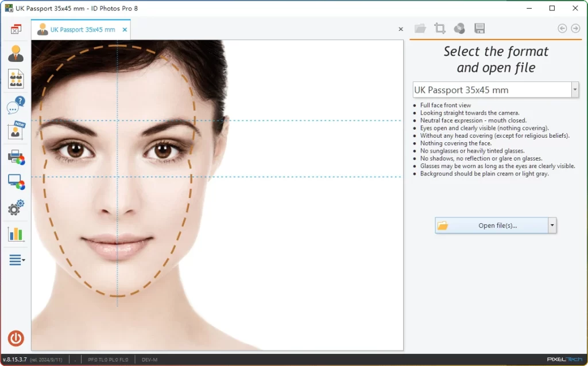Click the 'Select the format and open file' heading

496,59
